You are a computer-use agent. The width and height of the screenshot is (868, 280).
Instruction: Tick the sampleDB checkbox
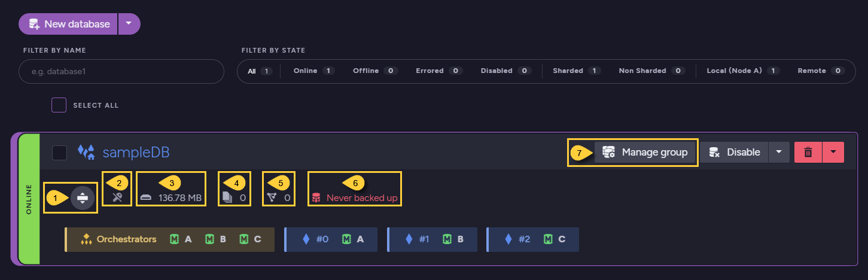point(59,153)
